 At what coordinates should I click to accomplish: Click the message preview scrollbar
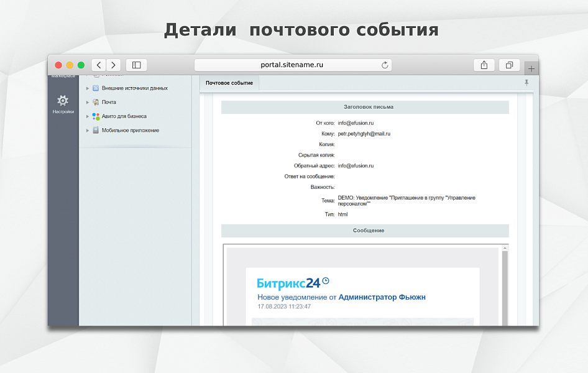505,286
